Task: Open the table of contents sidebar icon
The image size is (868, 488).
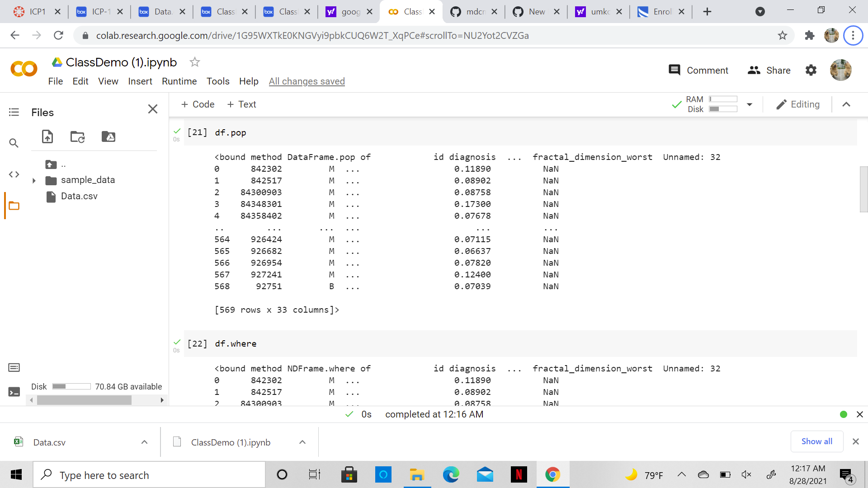Action: 14,112
